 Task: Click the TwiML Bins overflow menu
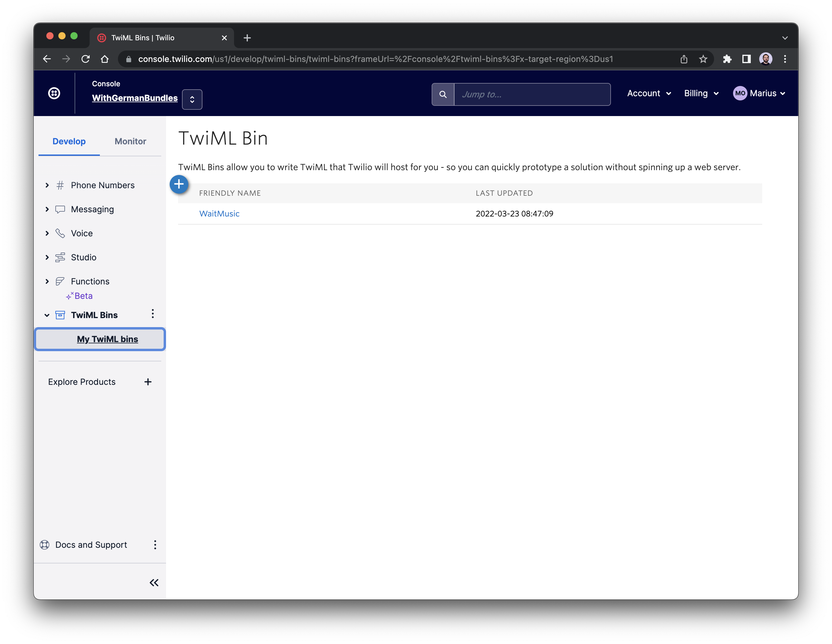152,313
